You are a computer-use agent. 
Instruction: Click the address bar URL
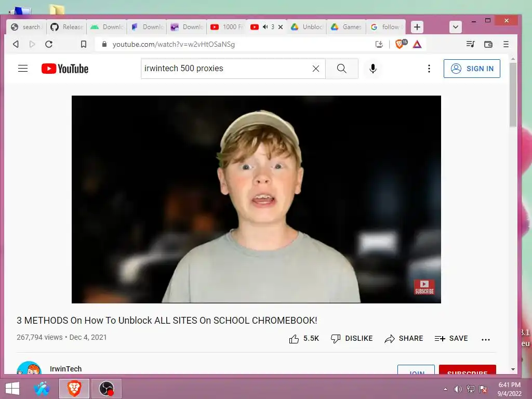click(x=174, y=44)
